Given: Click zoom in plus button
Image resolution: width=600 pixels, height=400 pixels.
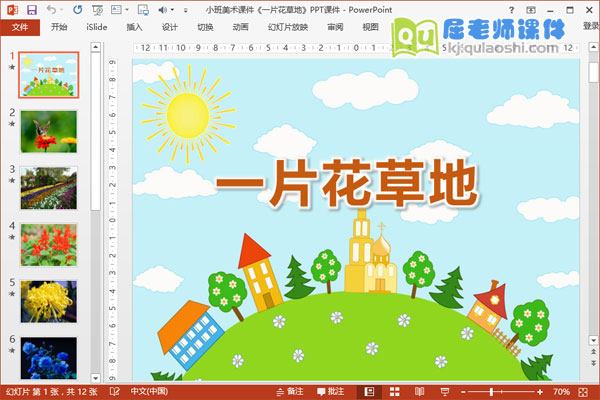Looking at the screenshot, I should pos(540,392).
